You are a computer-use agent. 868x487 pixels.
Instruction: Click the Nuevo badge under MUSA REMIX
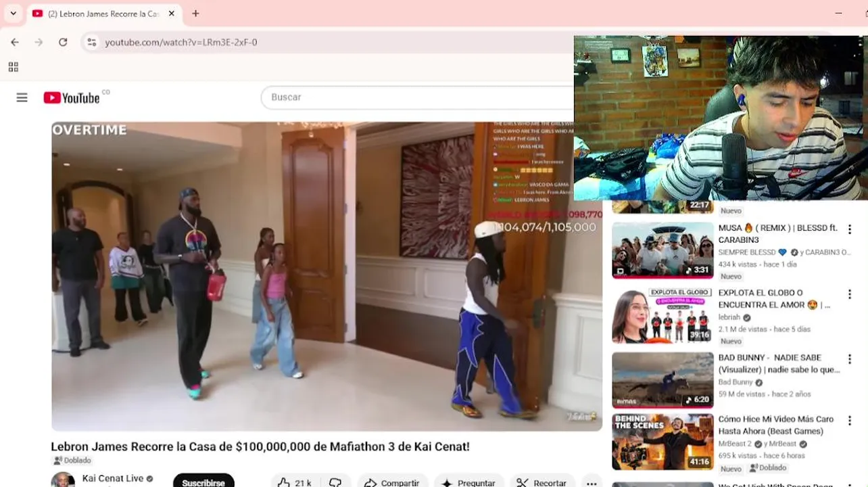point(731,277)
